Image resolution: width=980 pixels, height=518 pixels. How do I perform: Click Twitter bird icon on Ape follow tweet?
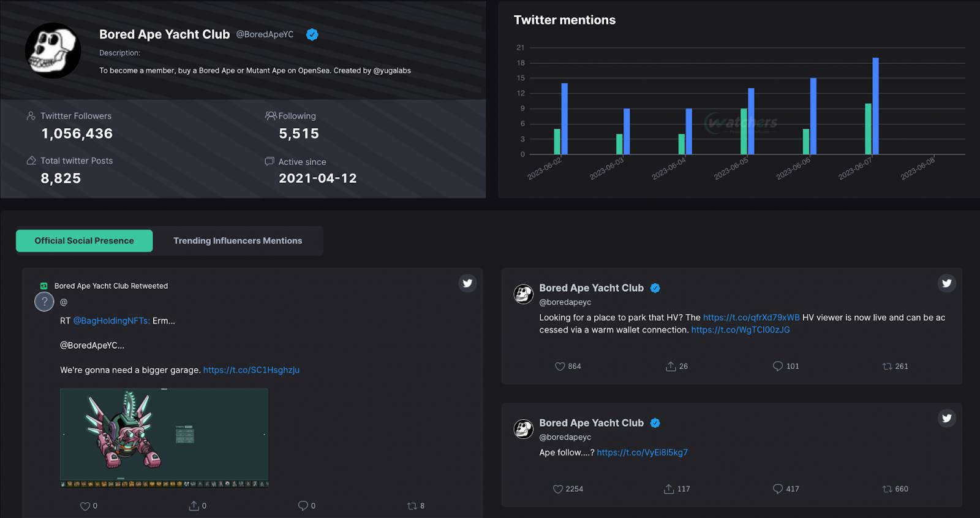[x=947, y=418]
